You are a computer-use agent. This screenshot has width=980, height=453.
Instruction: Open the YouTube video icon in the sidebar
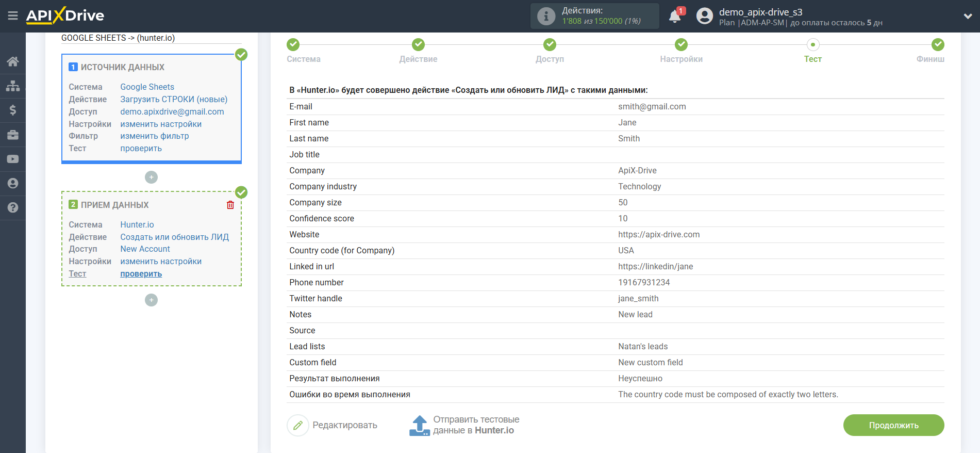coord(13,159)
